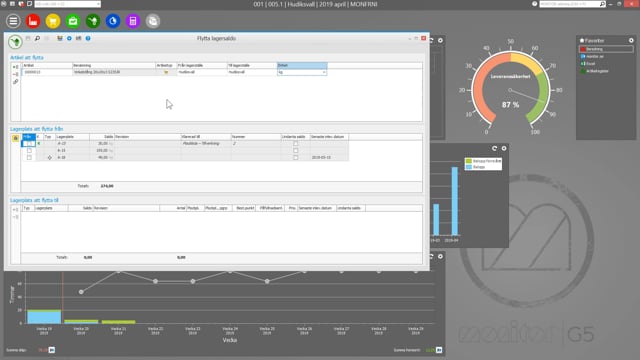The image size is (640, 360).
Task: Remove a row in Artikel att flytta
Action: (16, 74)
